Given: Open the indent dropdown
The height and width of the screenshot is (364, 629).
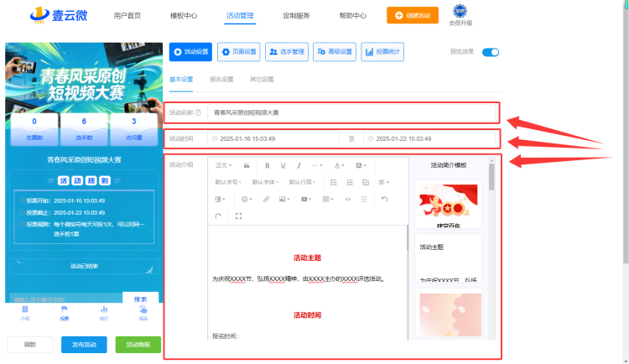Looking at the screenshot, I should pos(221,199).
